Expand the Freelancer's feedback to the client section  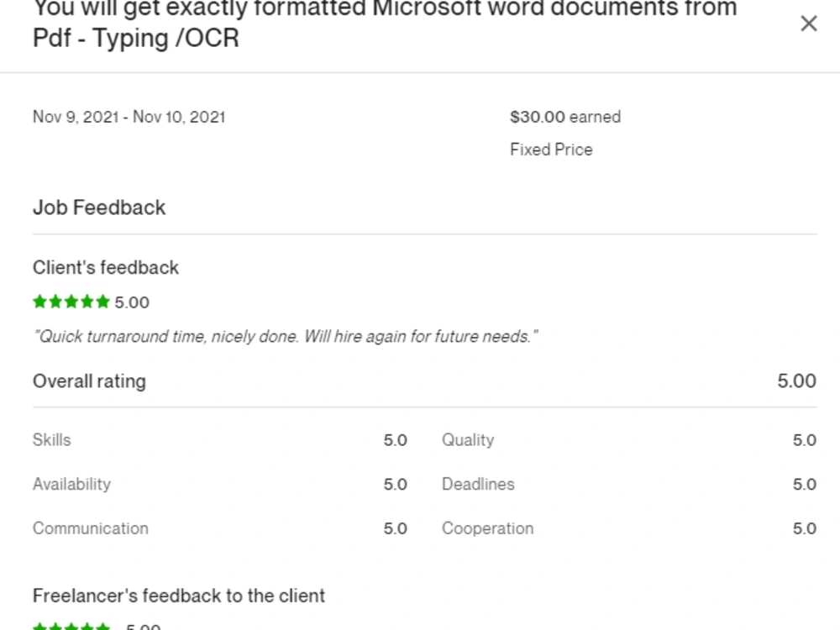tap(178, 596)
